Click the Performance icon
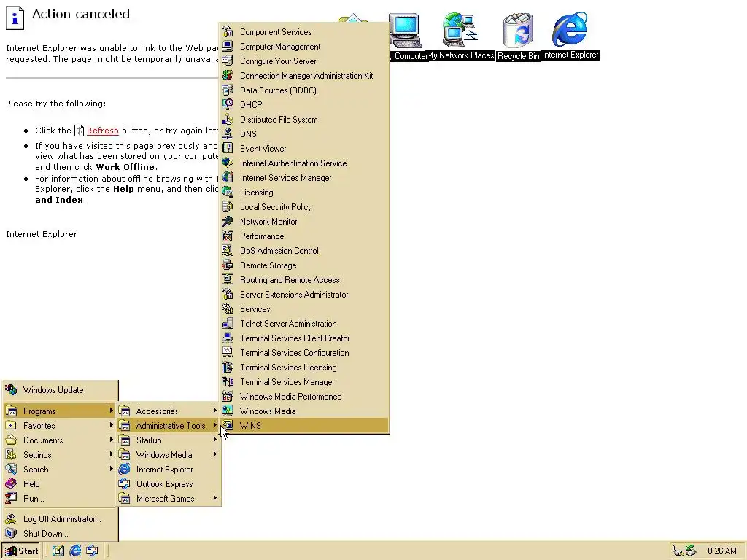Screen dimensions: 747x560 (x=228, y=236)
